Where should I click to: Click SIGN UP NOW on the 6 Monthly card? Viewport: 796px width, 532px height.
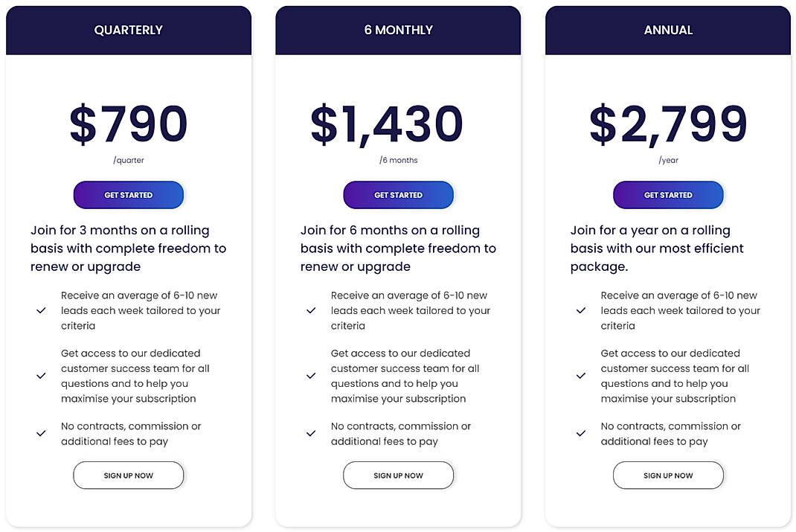pyautogui.click(x=398, y=475)
